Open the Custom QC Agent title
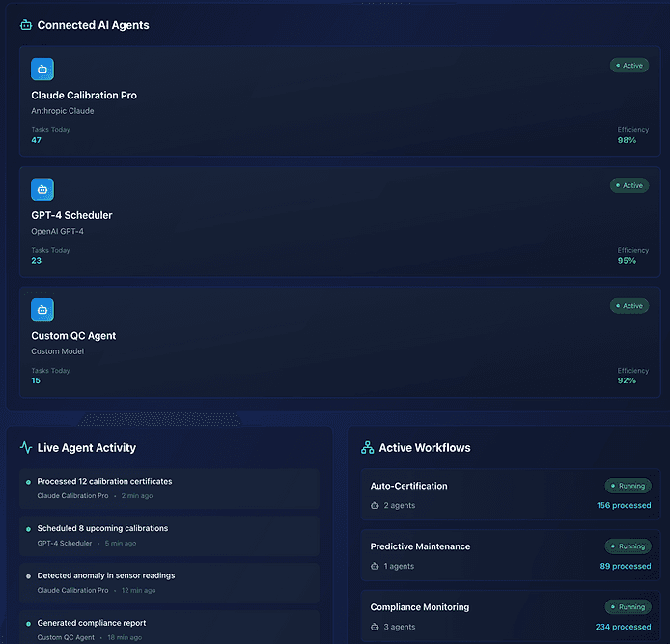The width and height of the screenshot is (670, 644). click(73, 336)
